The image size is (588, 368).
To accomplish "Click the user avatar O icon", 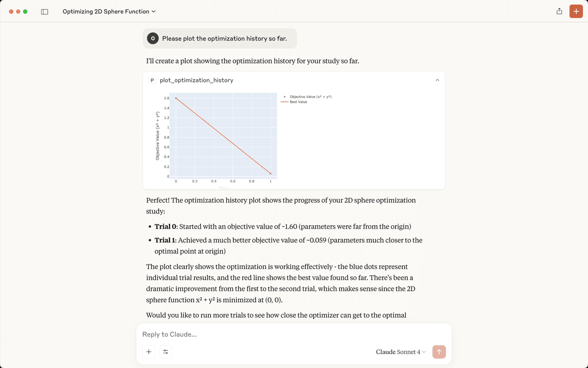I will pos(152,38).
